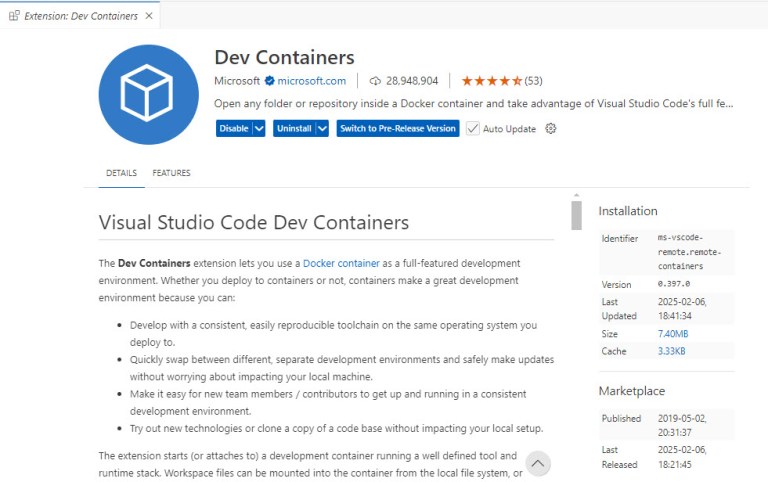Close the Extension: Dev Containers tab
Viewport: 768px width, 482px height.
pos(149,16)
